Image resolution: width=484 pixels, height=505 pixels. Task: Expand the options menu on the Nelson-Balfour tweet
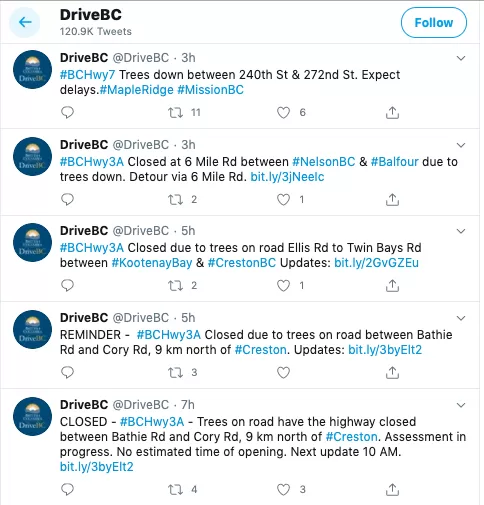tap(461, 145)
